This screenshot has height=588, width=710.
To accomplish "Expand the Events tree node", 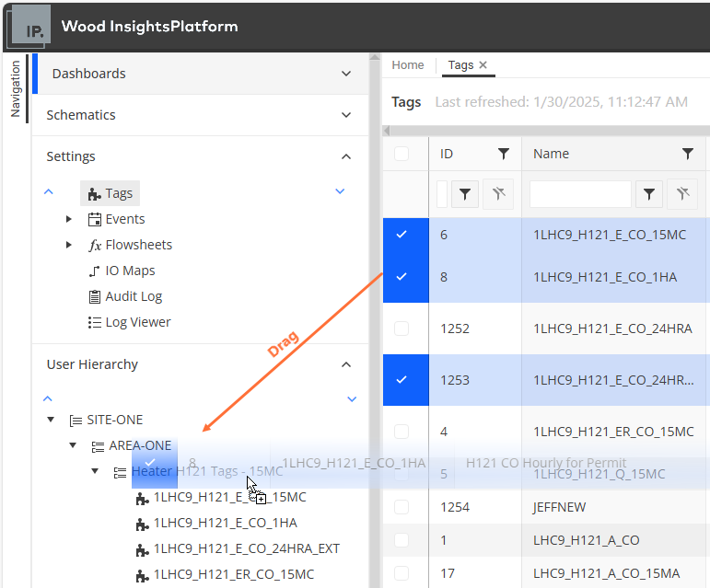I will [x=69, y=219].
